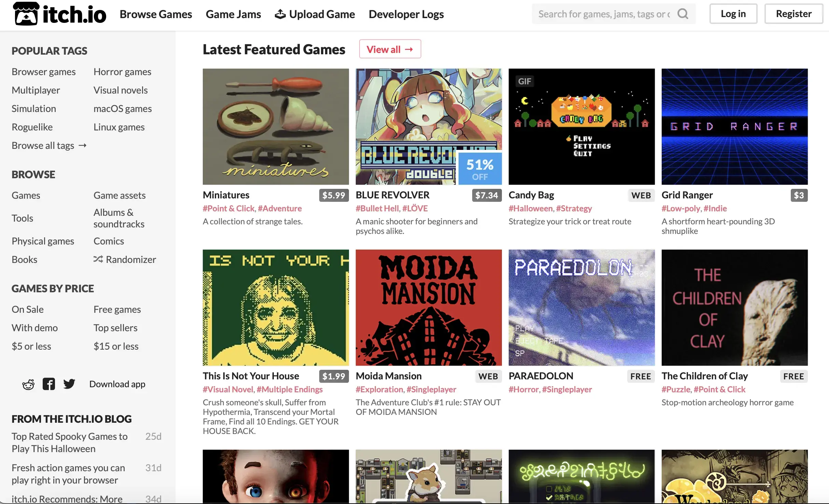This screenshot has width=829, height=504.
Task: Open the Moida Mansion title link
Action: point(389,376)
